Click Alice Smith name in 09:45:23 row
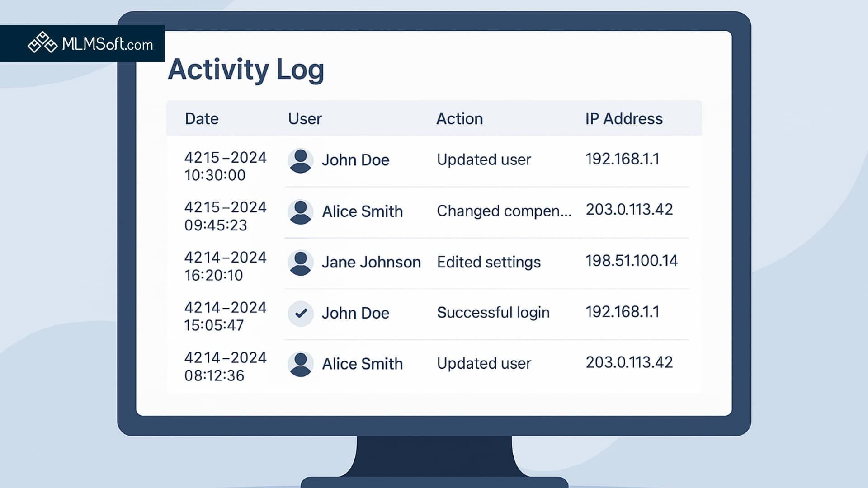The image size is (868, 488). (x=362, y=211)
